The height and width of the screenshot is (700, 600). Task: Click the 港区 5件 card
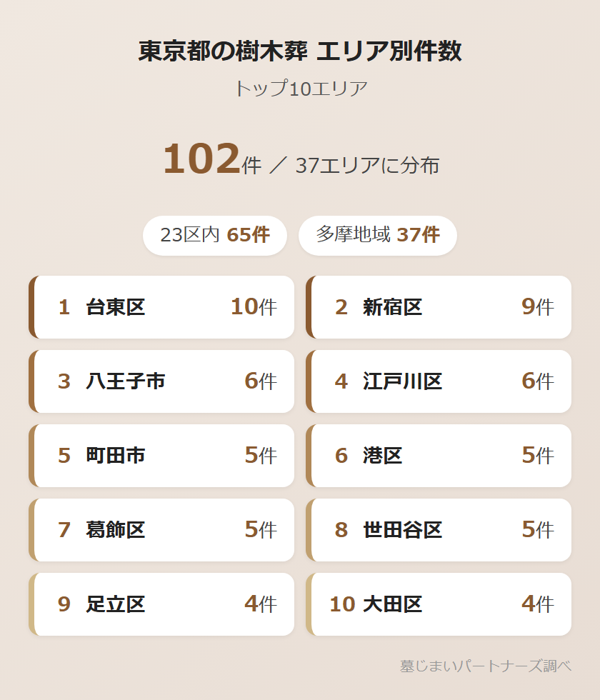coord(439,456)
